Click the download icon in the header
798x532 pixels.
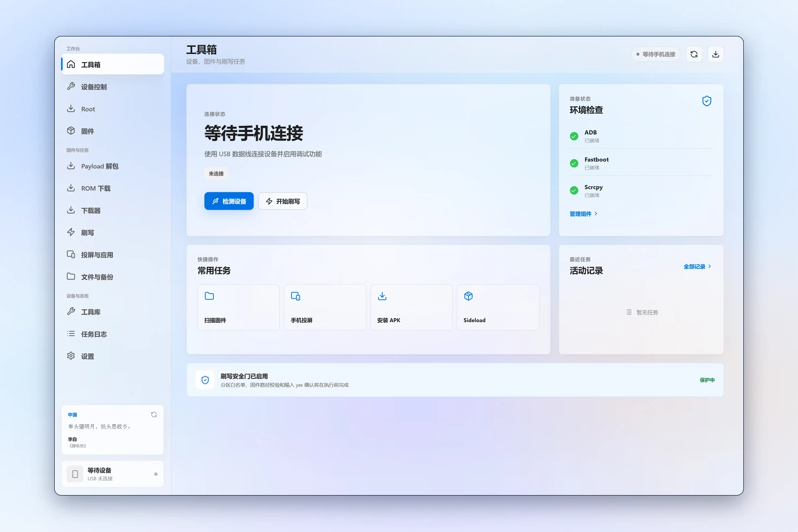716,54
